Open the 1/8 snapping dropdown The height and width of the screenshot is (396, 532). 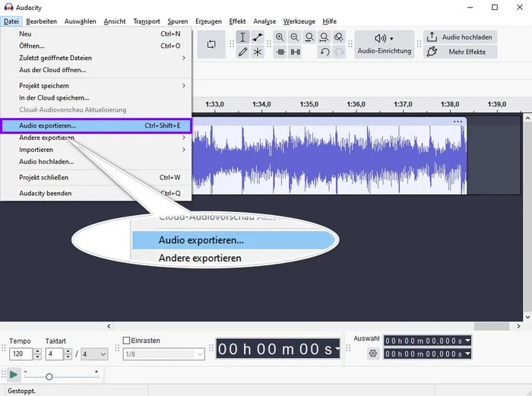click(163, 354)
